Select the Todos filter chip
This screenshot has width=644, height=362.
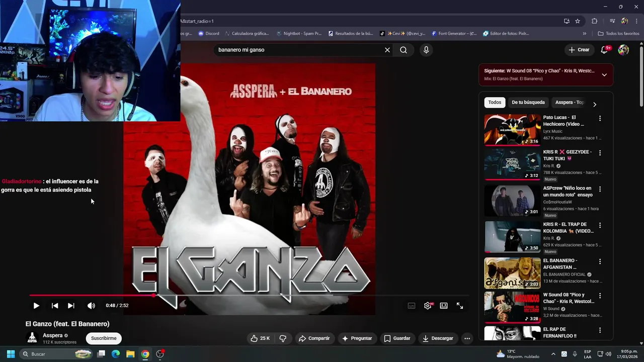click(495, 103)
